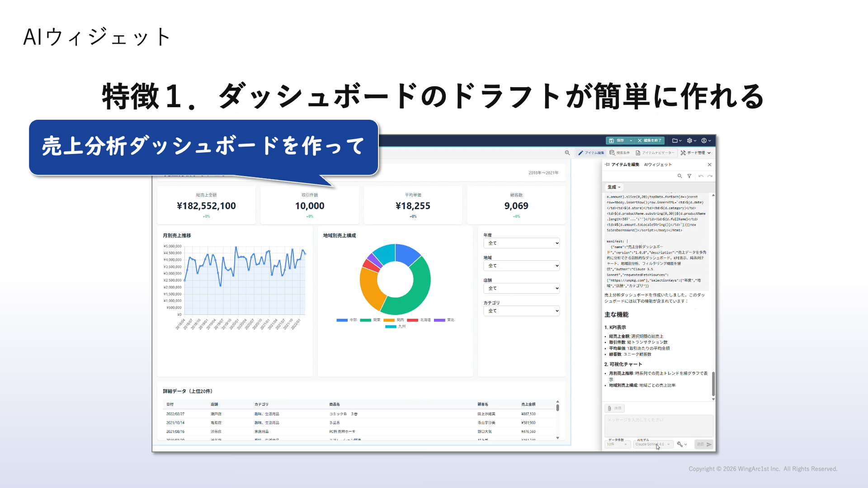Open the 店舗 filter dropdown
This screenshot has width=868, height=488.
click(x=522, y=288)
